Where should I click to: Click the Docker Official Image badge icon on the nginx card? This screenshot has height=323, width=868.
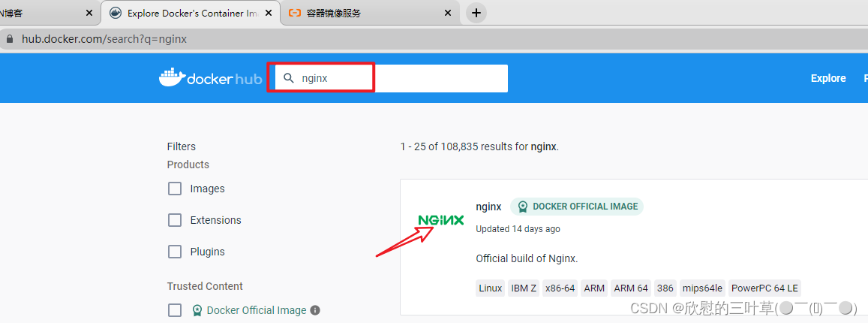[x=523, y=207]
